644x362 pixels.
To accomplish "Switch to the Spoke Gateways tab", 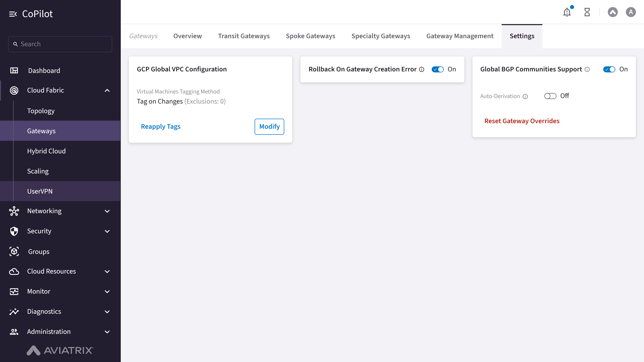I will [311, 36].
